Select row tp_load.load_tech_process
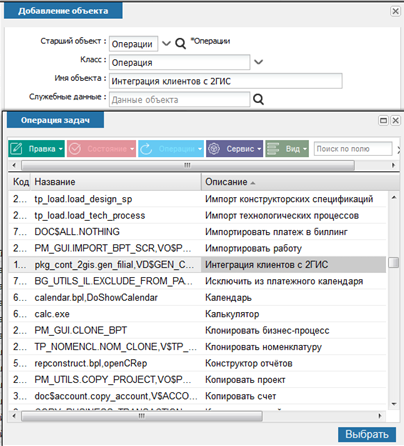Screen dimensions: 404x446 [197, 215]
